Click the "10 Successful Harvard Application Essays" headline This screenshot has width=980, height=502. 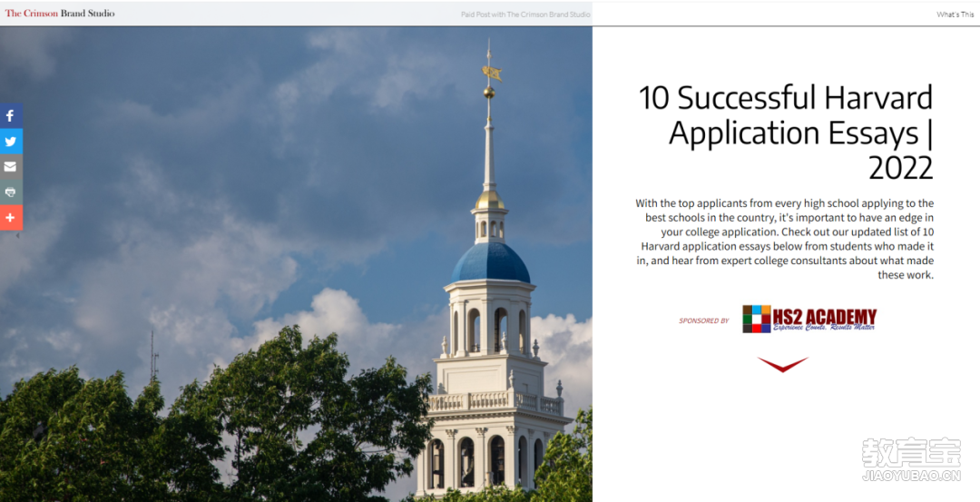pyautogui.click(x=785, y=133)
